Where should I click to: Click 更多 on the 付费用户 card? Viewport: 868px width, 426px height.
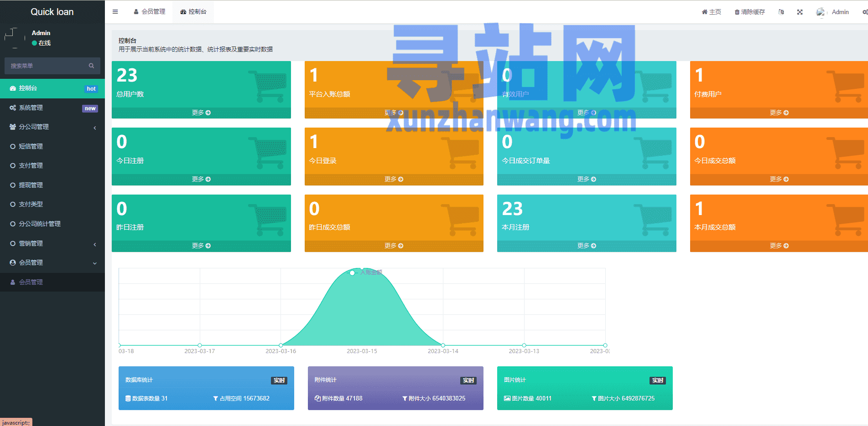[779, 113]
